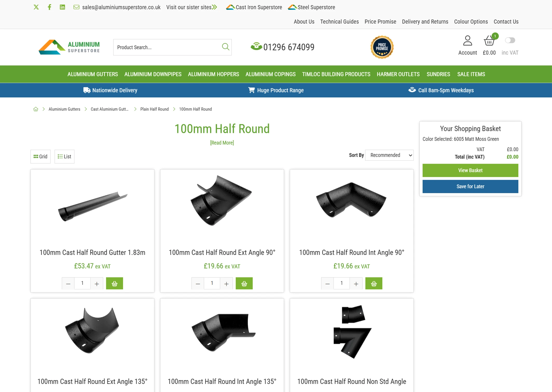
Task: Add 1.83m Half Round Gutter to basket
Action: [114, 283]
